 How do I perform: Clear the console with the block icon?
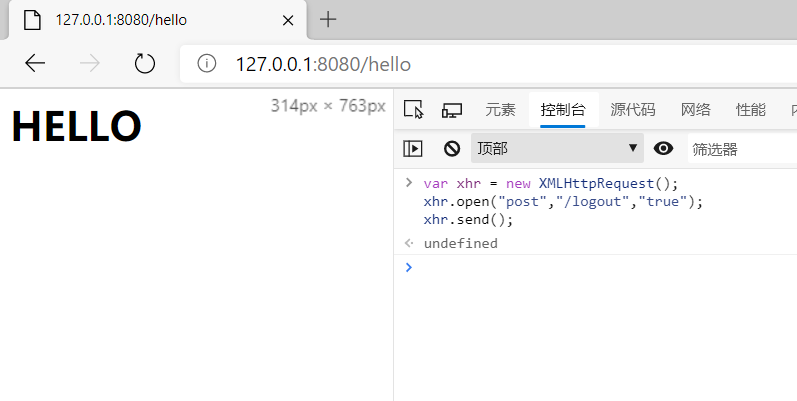[x=452, y=148]
